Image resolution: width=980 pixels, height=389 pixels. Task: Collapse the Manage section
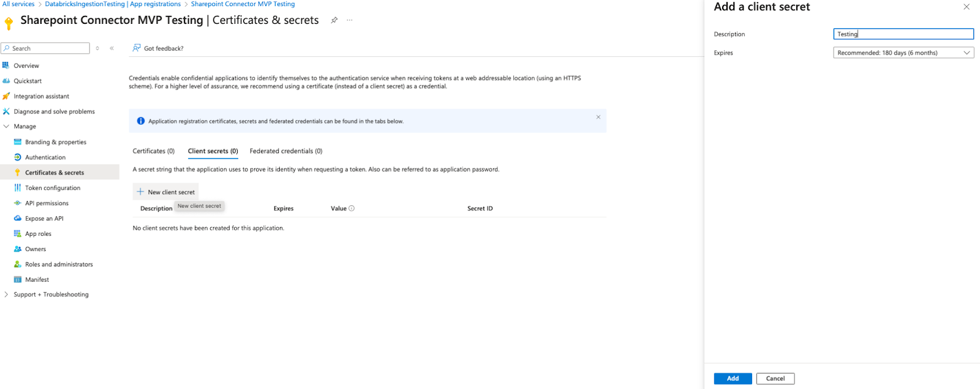(x=6, y=126)
